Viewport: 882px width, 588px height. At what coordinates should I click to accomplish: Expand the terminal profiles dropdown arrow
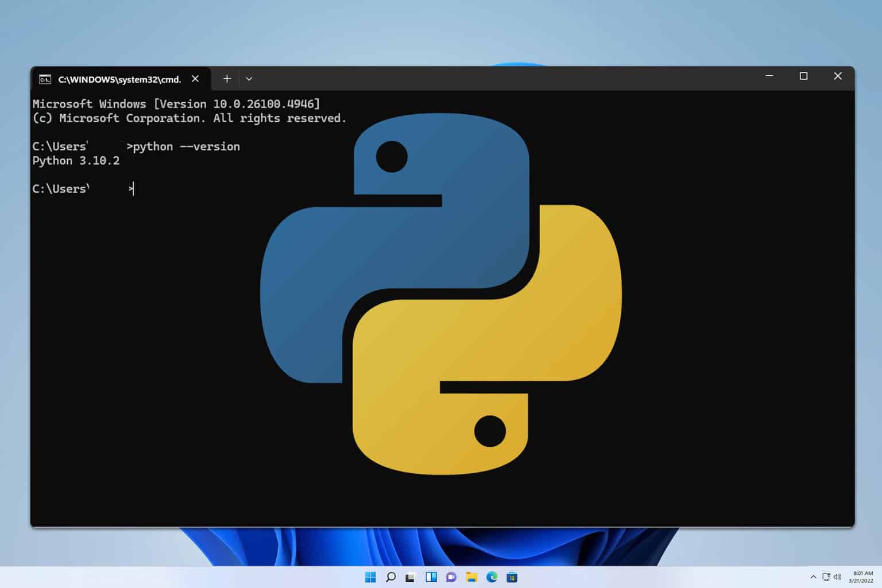(249, 79)
